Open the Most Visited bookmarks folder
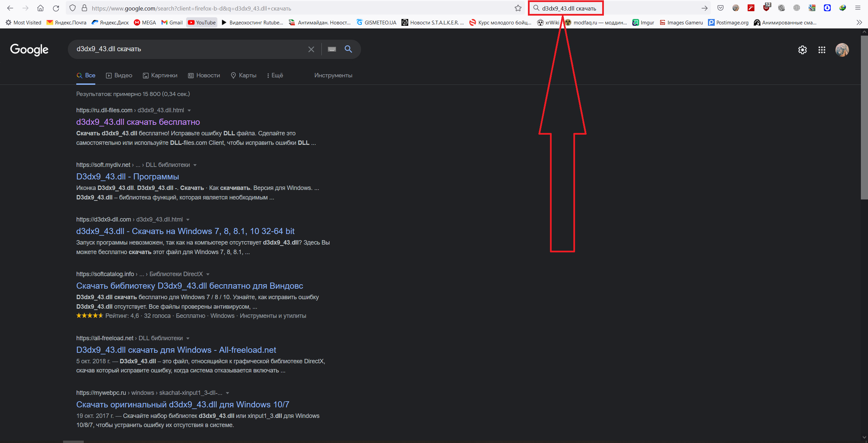868x443 pixels. tap(23, 22)
